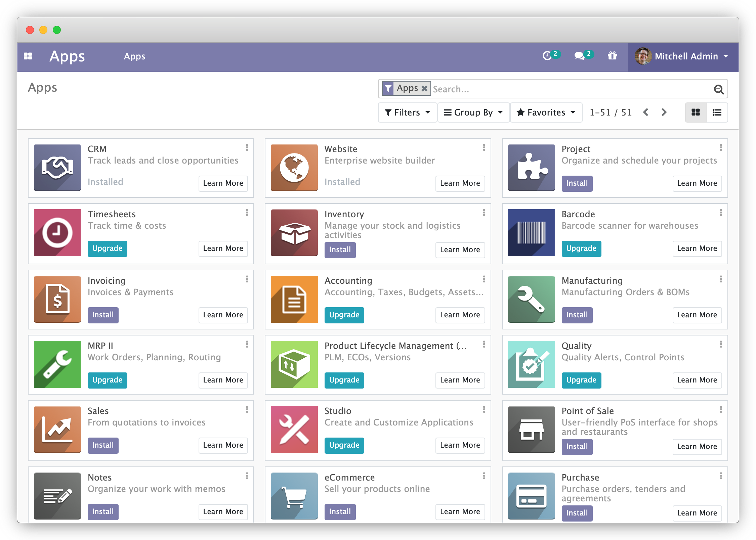
Task: Open the activities clock icon
Action: pos(547,56)
